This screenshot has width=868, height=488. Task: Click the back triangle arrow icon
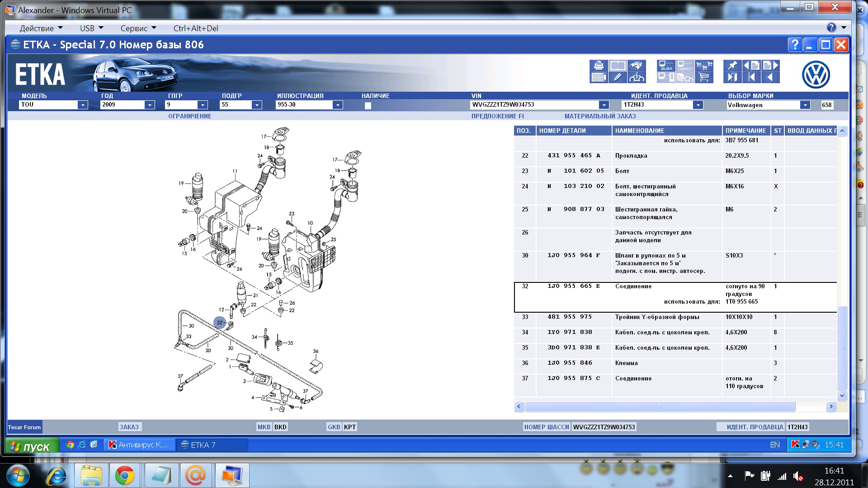click(770, 77)
